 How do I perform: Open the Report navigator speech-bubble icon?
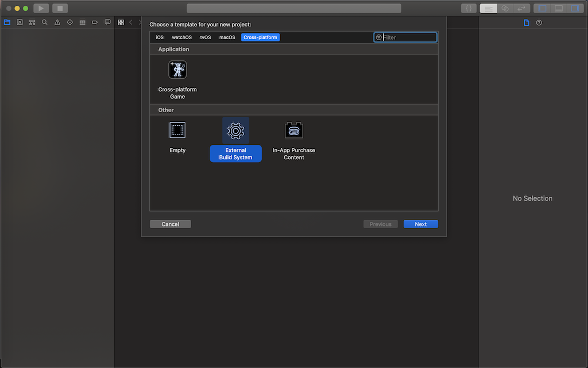[107, 22]
